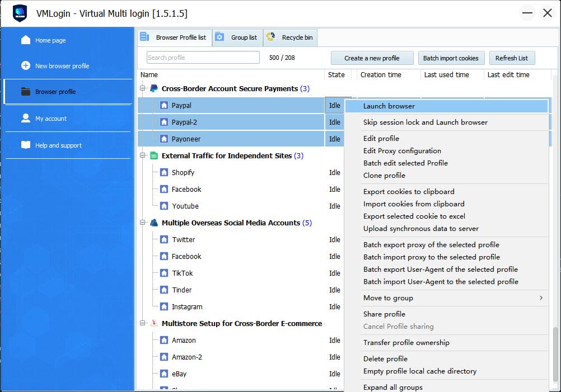Click the My account person icon
This screenshot has width=561, height=392.
point(26,118)
